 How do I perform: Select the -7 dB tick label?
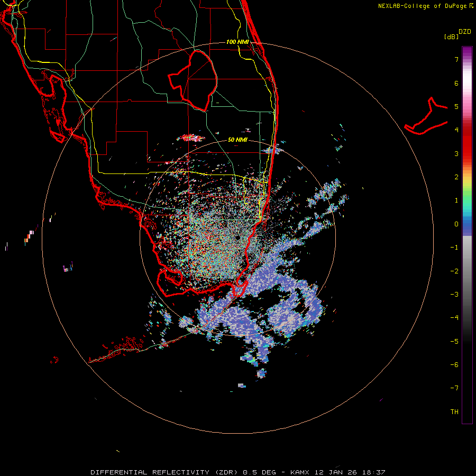pyautogui.click(x=454, y=388)
